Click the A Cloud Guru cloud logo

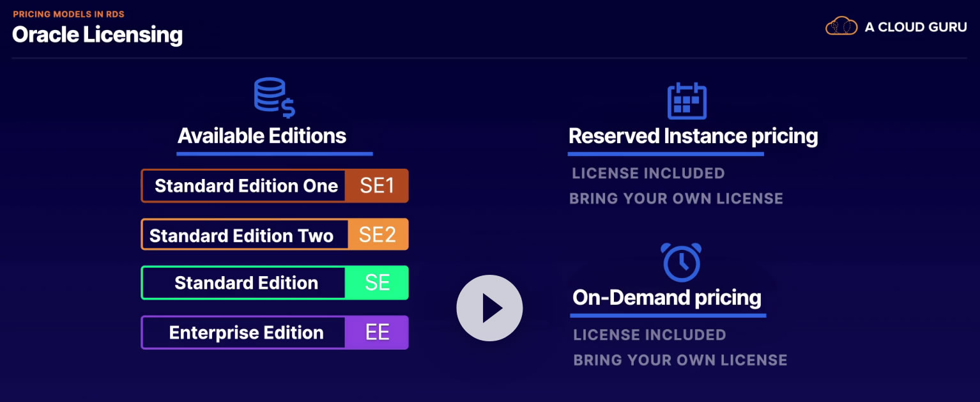coord(841,27)
